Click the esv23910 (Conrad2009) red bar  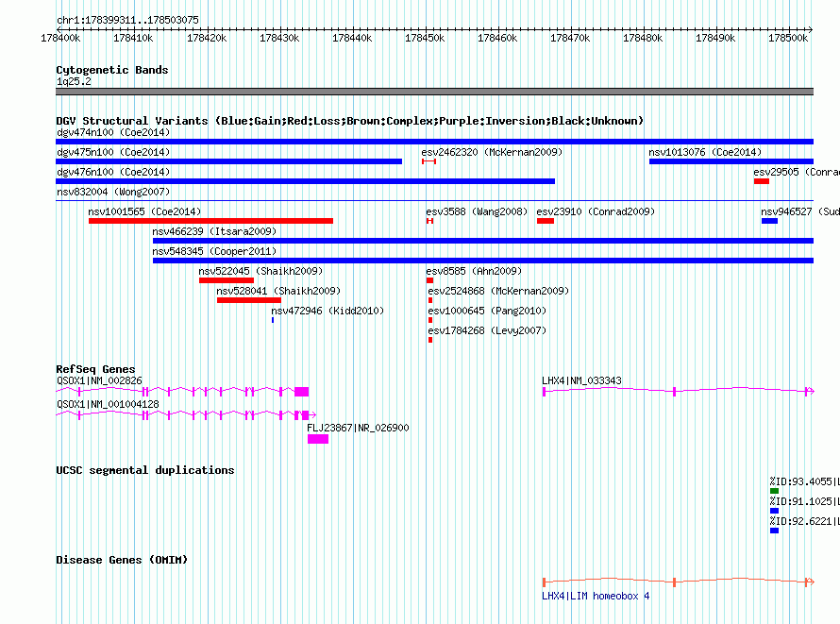(546, 221)
